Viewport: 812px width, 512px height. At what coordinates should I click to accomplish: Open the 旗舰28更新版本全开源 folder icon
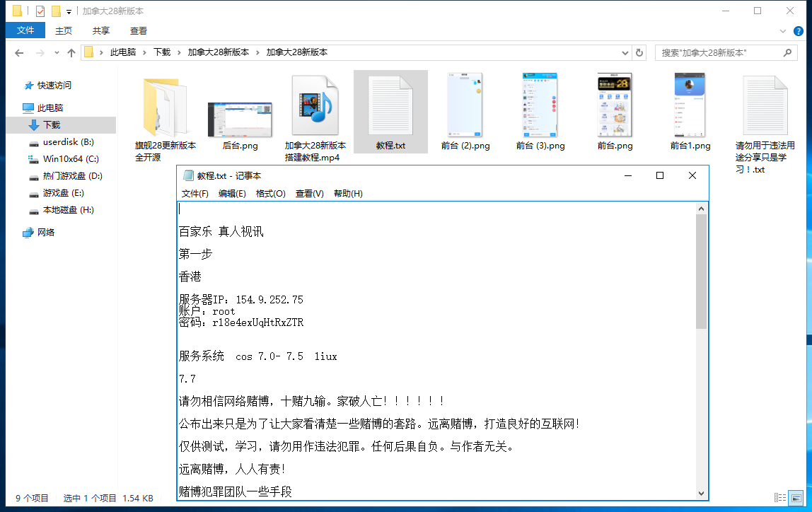coord(165,107)
